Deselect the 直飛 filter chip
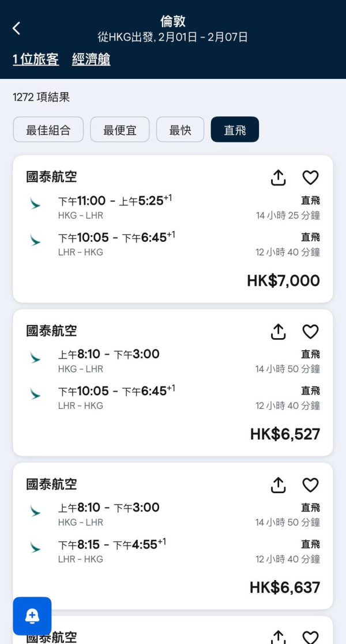This screenshot has height=644, width=346. (x=235, y=129)
